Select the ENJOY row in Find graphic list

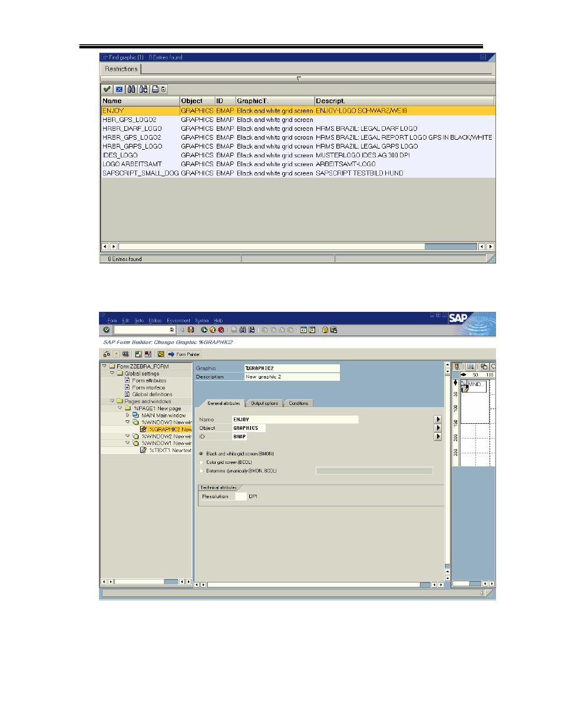(x=298, y=111)
